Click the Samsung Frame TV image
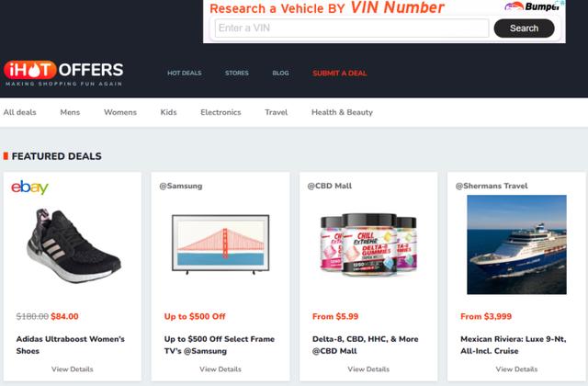The image size is (588, 386). (x=220, y=244)
